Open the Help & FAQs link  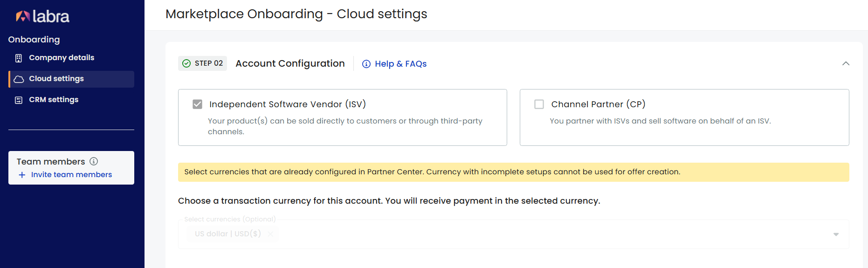(401, 64)
